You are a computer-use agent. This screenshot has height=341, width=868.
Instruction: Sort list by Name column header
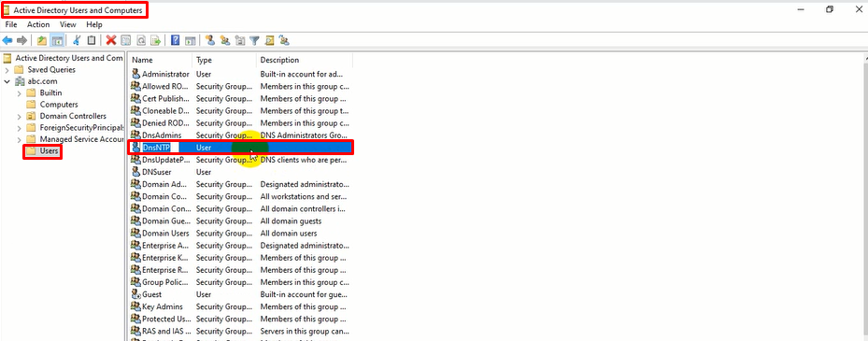pyautogui.click(x=160, y=60)
